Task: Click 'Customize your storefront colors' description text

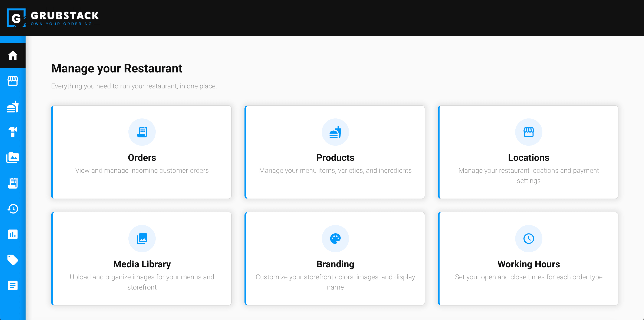Action: point(335,282)
